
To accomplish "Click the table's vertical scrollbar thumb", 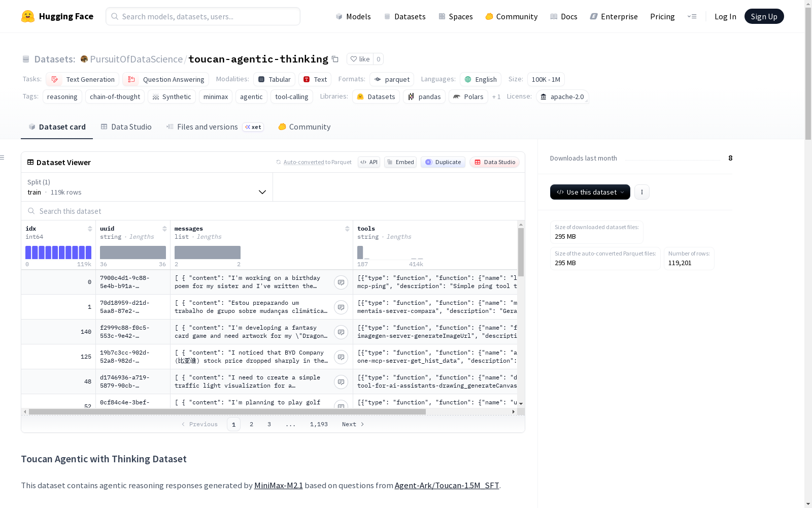I will 521,252.
